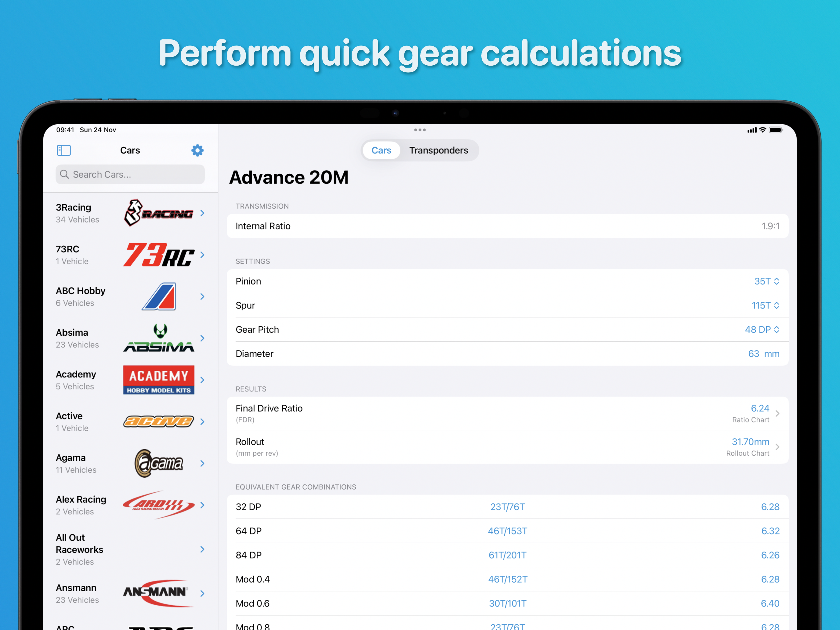The height and width of the screenshot is (630, 840).
Task: Select 84 DP combination 61T/201T
Action: (507, 555)
